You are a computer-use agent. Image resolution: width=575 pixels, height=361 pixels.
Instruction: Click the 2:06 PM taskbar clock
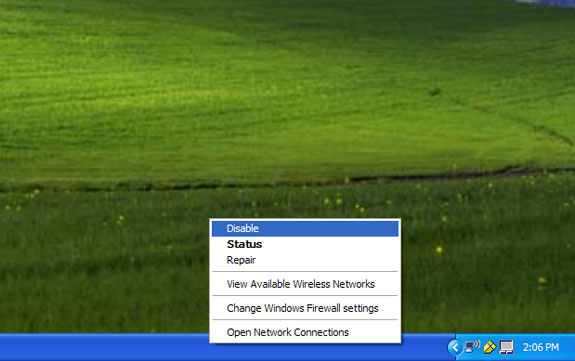541,347
